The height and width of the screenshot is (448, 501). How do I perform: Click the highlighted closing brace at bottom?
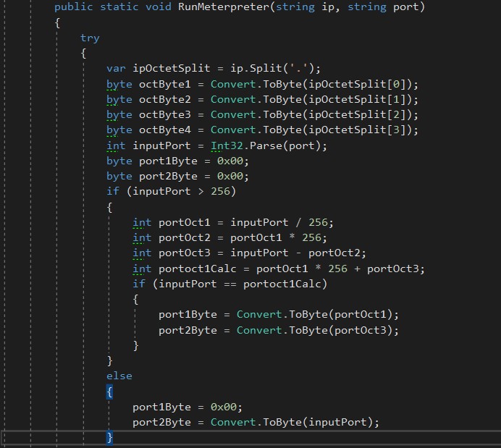[x=109, y=437]
